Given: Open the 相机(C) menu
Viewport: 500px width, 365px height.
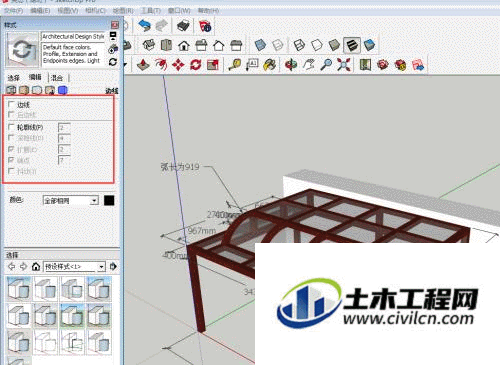Looking at the screenshot, I should (95, 11).
